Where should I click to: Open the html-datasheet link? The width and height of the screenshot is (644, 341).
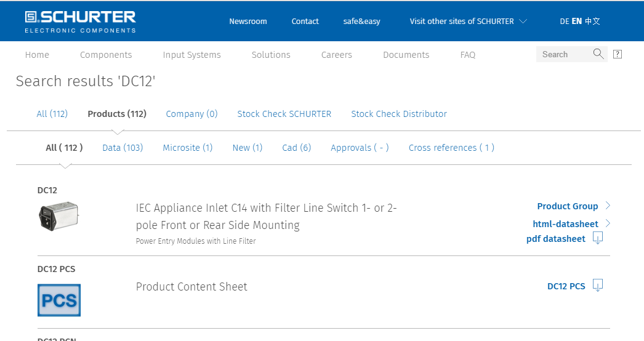coord(566,224)
